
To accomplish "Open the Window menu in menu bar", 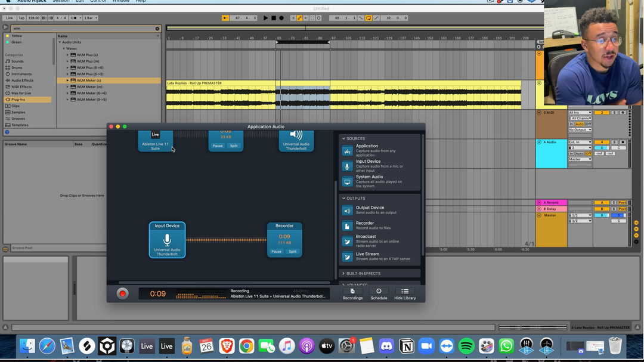I will tap(121, 1).
